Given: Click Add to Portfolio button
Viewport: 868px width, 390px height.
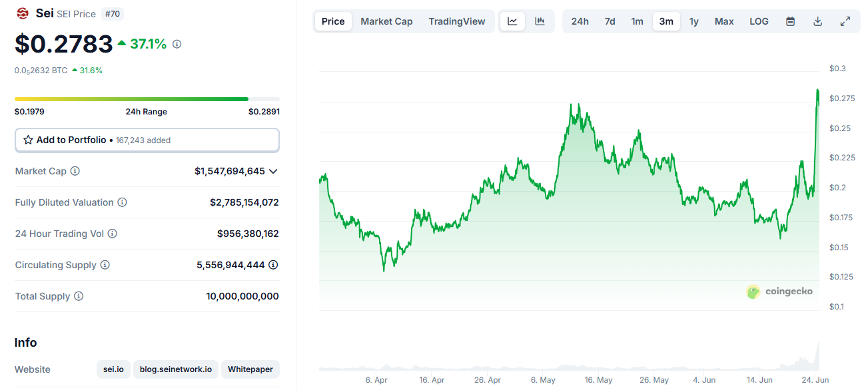Looking at the screenshot, I should [147, 140].
